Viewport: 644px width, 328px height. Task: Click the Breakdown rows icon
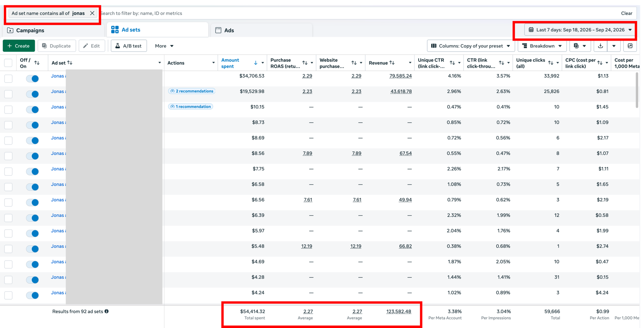coord(524,46)
